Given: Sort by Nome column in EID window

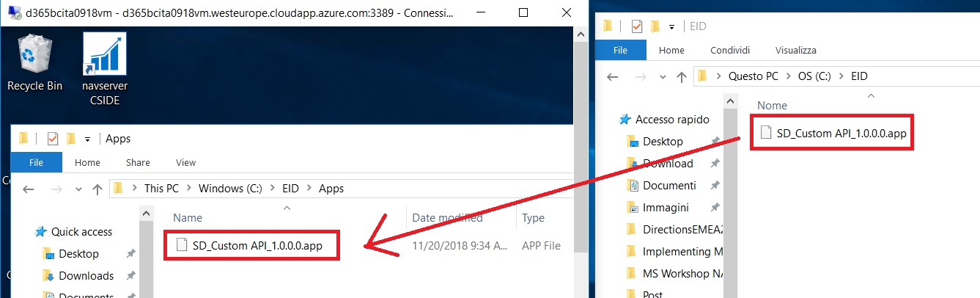Looking at the screenshot, I should [x=772, y=106].
